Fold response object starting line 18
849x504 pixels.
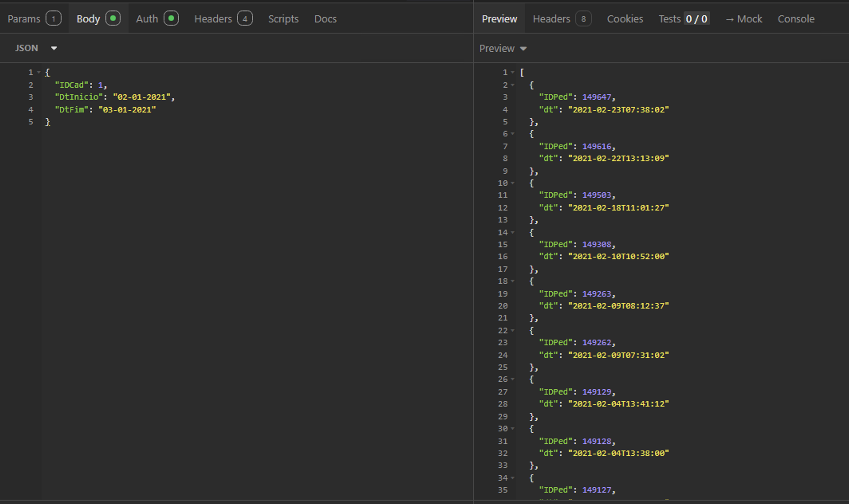(513, 282)
